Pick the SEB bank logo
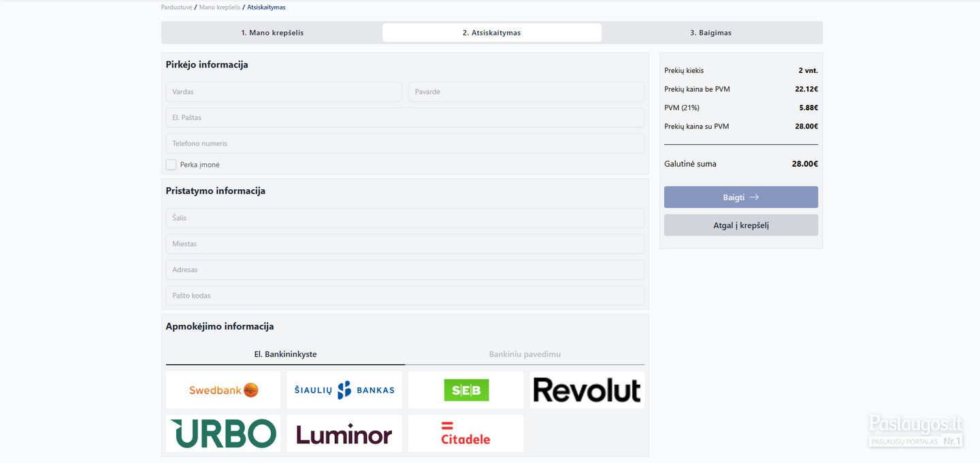Screen dimensions: 980x463 465,389
